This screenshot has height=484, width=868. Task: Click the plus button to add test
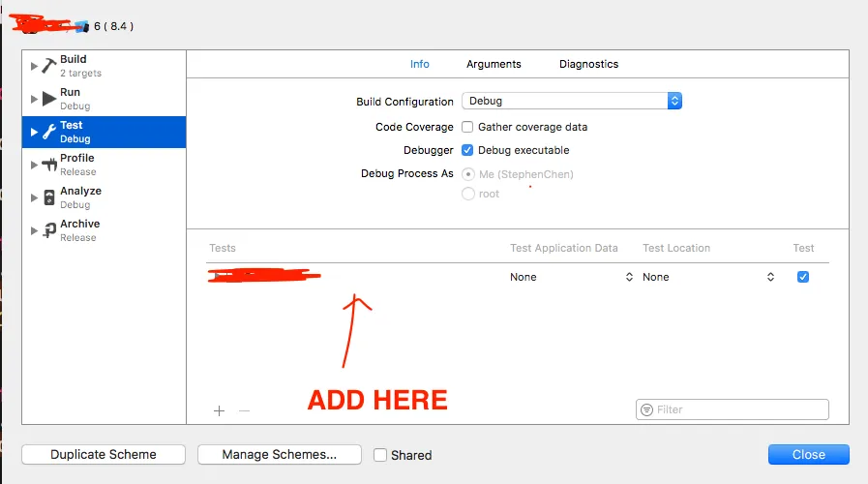click(219, 410)
